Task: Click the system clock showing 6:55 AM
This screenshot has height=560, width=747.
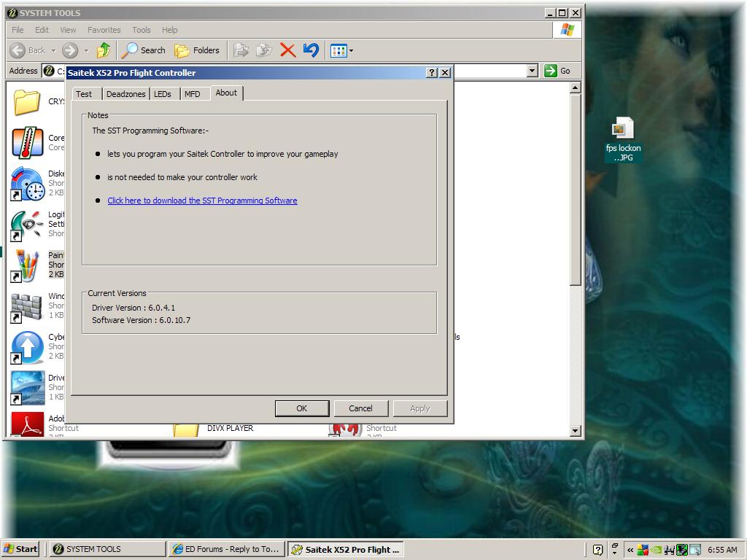Action: tap(722, 550)
